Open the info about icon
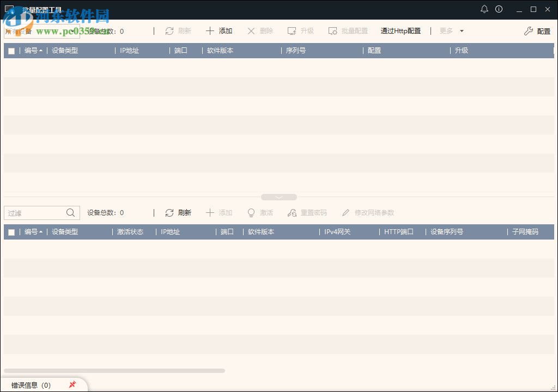This screenshot has width=558, height=392. point(499,9)
